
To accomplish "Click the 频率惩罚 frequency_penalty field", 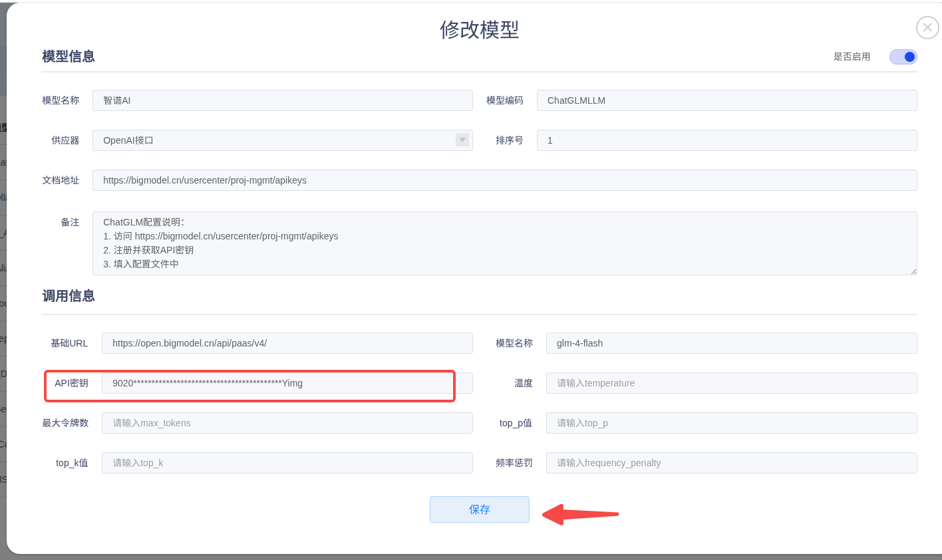I will coord(731,463).
